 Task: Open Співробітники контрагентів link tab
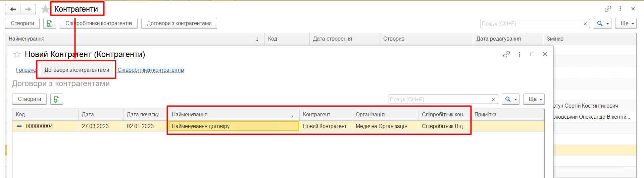tap(151, 70)
